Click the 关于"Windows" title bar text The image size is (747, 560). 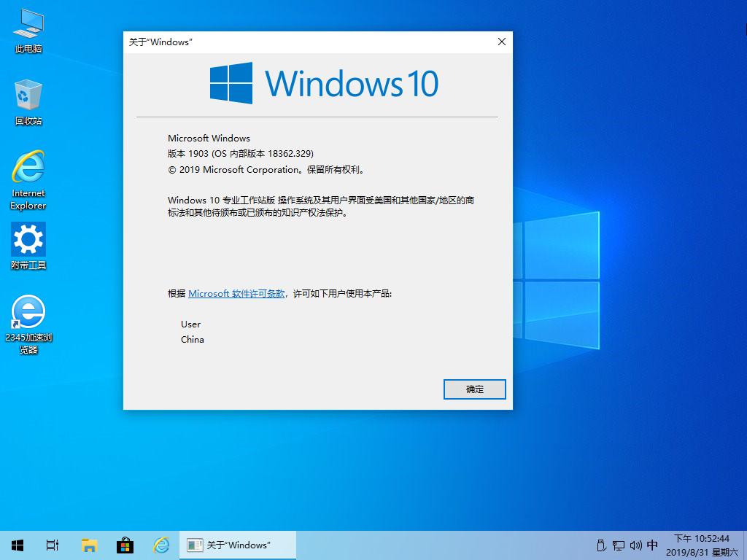click(x=160, y=42)
